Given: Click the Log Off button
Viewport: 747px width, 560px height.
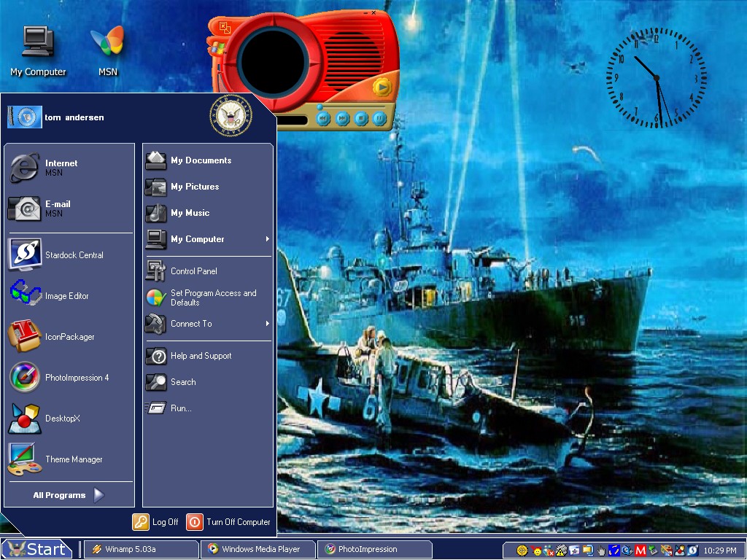Looking at the screenshot, I should 155,522.
